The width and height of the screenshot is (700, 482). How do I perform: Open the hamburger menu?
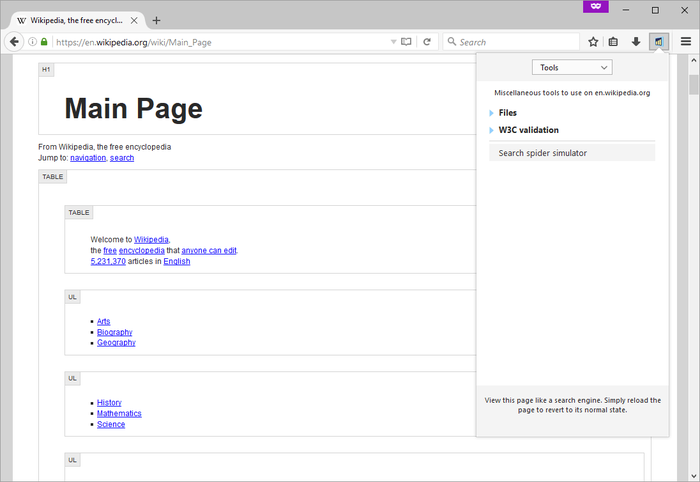[x=686, y=42]
